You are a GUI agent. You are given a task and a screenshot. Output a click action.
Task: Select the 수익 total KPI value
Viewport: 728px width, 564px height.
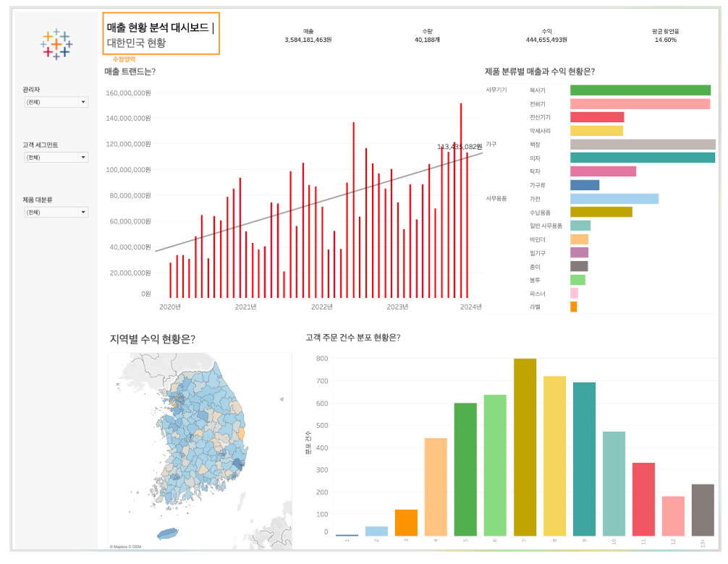546,40
